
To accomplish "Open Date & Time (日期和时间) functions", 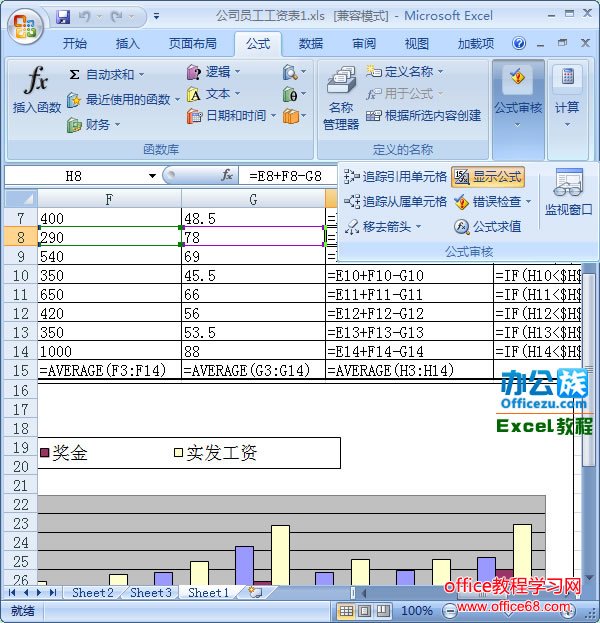I will [x=231, y=116].
